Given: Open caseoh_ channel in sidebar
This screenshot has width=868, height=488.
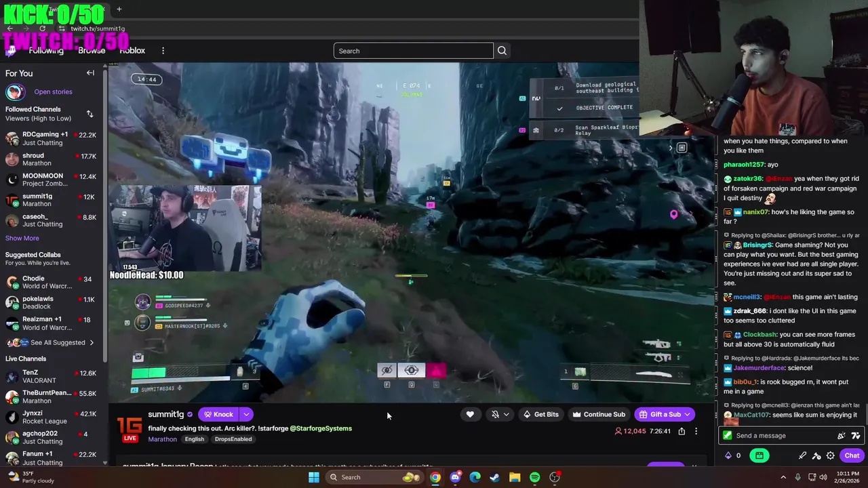Looking at the screenshot, I should click(x=53, y=220).
